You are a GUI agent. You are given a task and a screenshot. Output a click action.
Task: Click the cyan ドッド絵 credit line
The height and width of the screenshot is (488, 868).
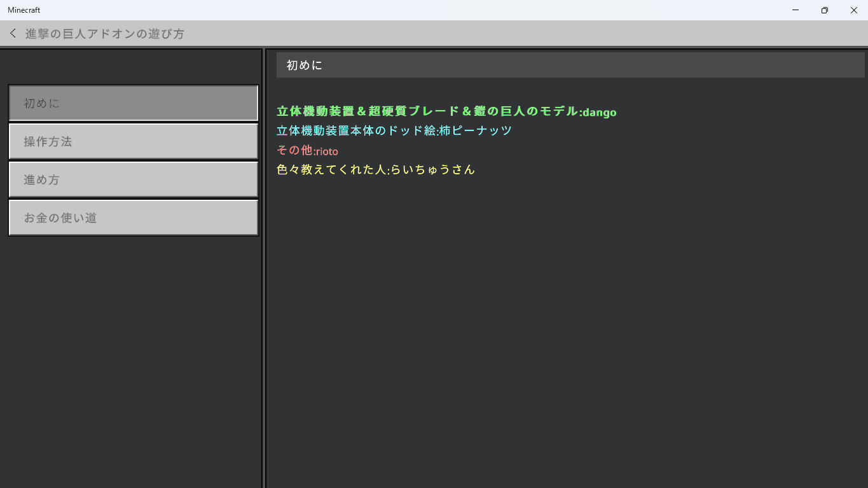click(356, 131)
